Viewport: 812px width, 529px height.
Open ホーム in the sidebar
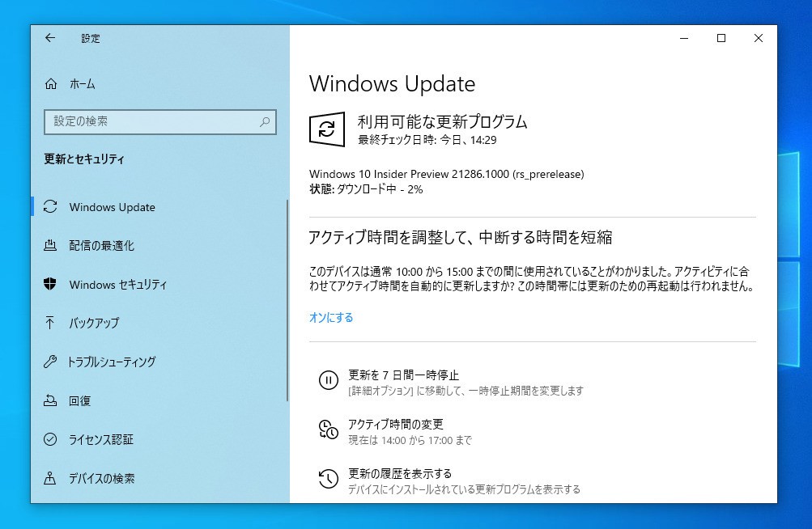click(x=159, y=84)
